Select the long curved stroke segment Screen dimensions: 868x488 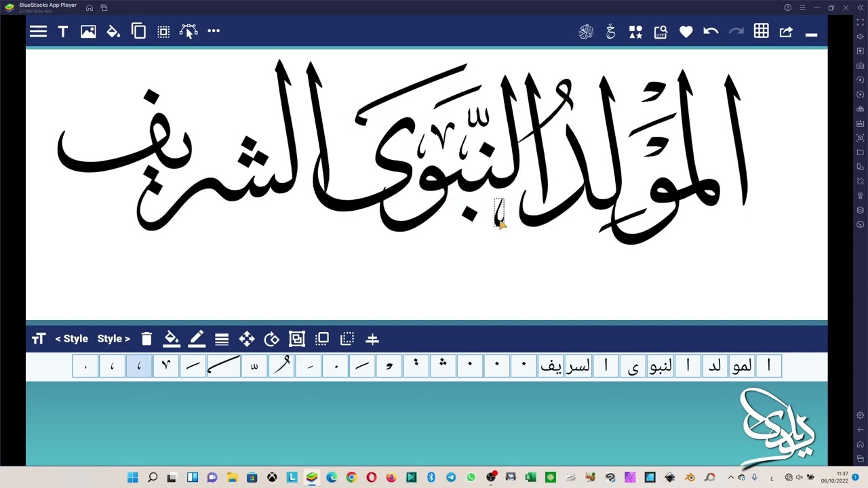tap(224, 366)
